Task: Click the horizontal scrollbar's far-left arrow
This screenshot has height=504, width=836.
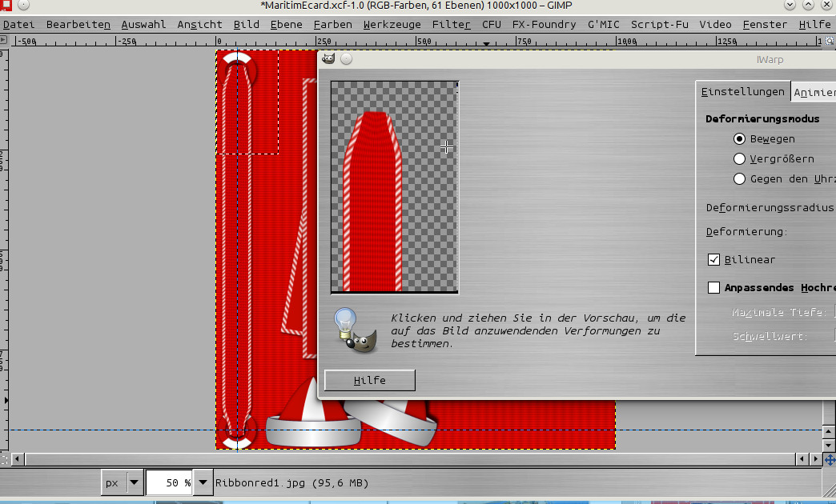Action: (x=17, y=458)
